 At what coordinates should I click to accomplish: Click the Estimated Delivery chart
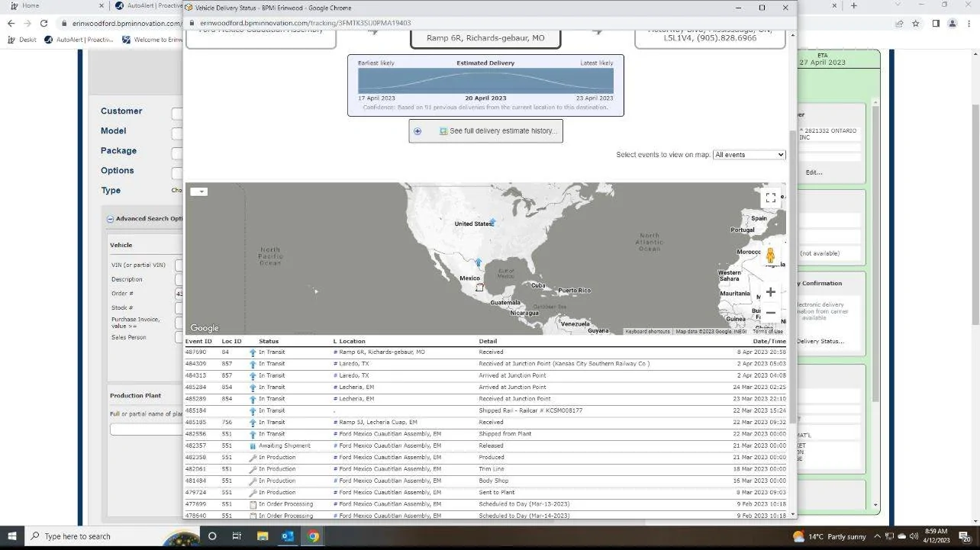point(485,81)
